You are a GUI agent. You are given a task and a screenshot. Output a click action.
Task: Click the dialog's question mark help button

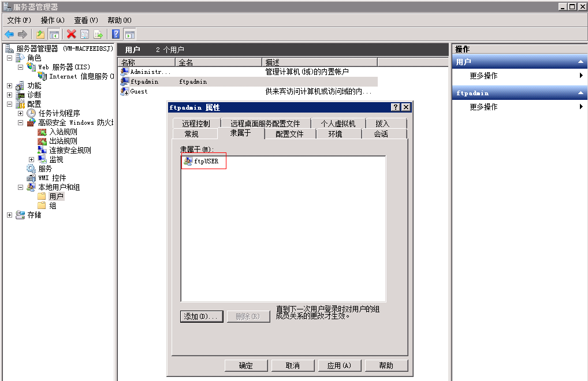pos(395,107)
